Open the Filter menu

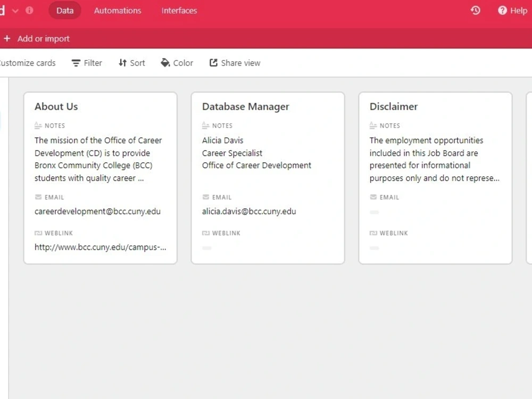pos(87,63)
